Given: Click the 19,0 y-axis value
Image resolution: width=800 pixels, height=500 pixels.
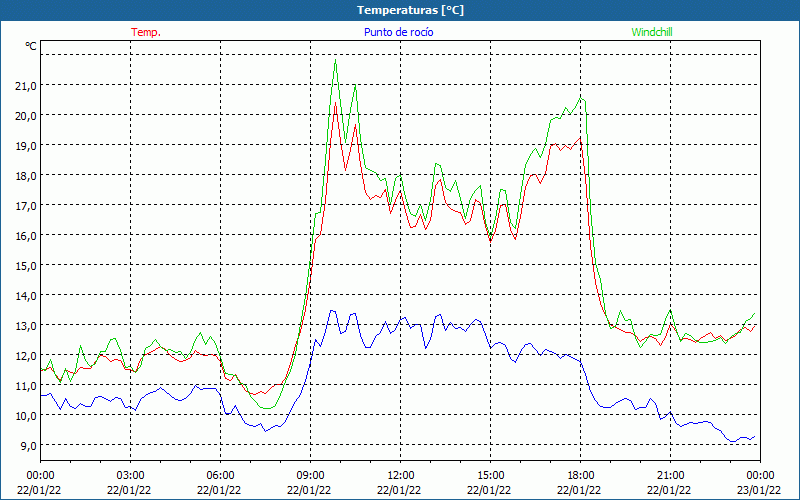Looking at the screenshot, I should 26,145.
